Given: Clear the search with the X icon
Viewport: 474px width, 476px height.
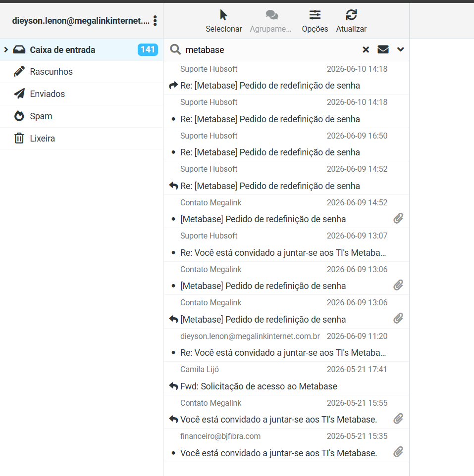Looking at the screenshot, I should [366, 49].
